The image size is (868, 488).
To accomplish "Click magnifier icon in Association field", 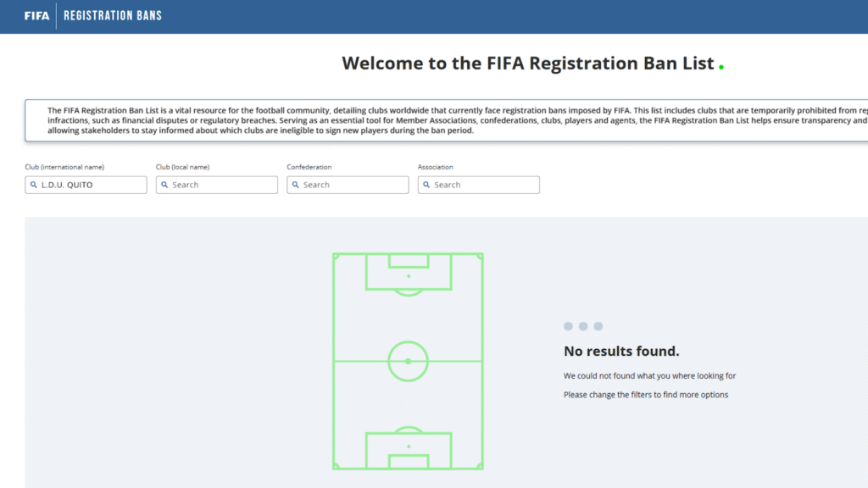I will 426,185.
